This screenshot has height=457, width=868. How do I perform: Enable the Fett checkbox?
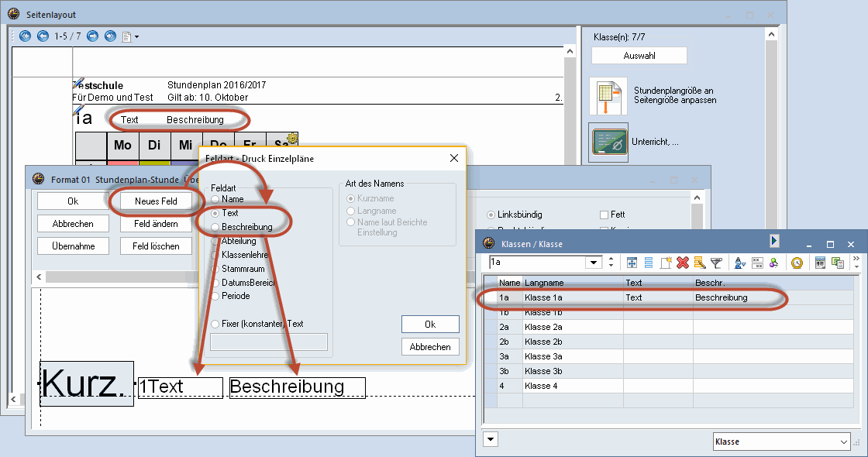pos(604,215)
